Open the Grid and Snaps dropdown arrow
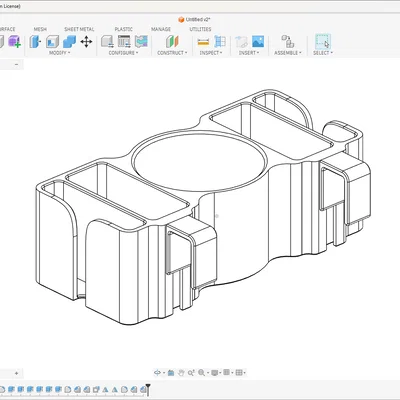 point(232,373)
